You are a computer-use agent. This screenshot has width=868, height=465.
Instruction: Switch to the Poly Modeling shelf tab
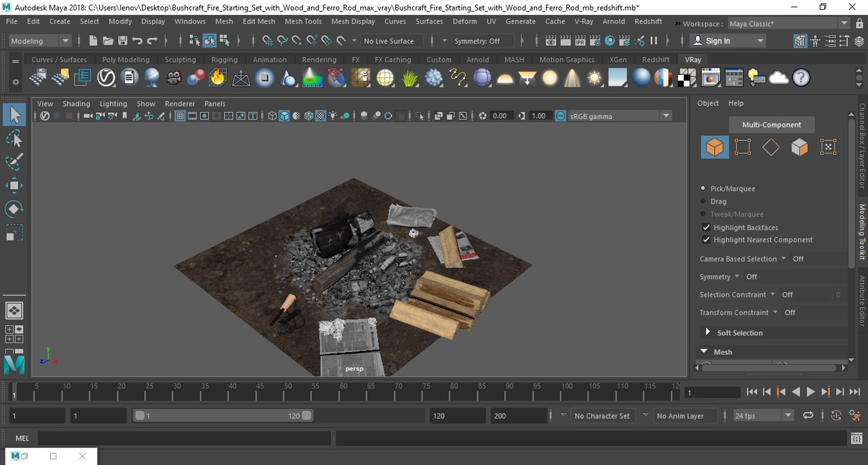pyautogui.click(x=126, y=59)
